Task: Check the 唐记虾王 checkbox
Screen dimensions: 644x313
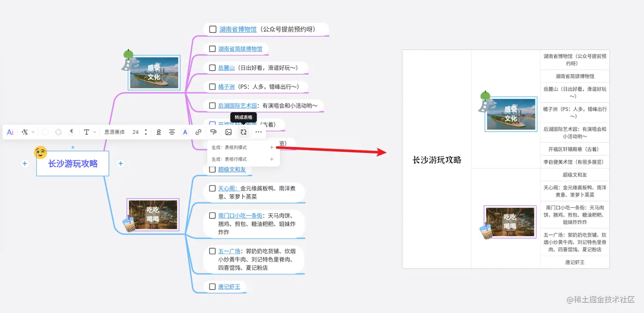Action: pyautogui.click(x=212, y=287)
